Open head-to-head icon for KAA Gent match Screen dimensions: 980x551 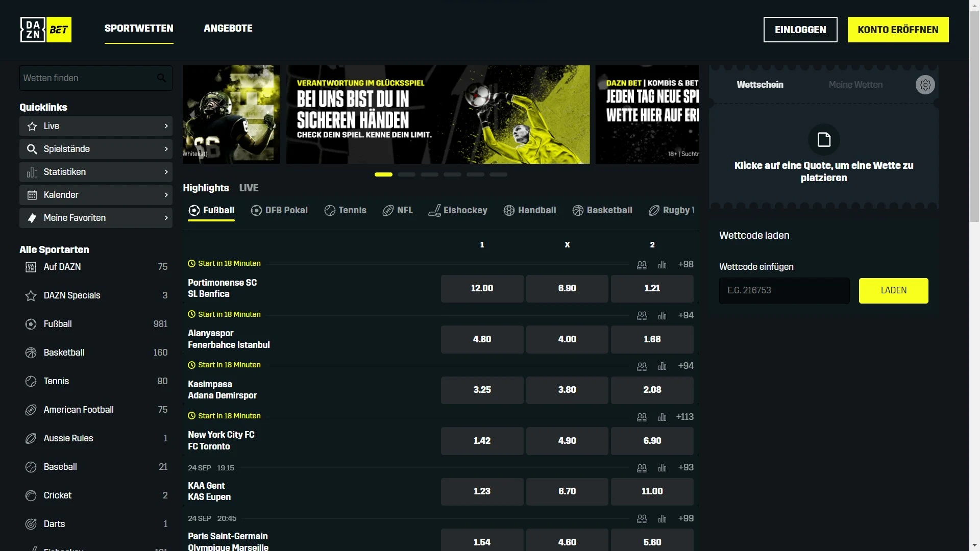[x=642, y=468]
